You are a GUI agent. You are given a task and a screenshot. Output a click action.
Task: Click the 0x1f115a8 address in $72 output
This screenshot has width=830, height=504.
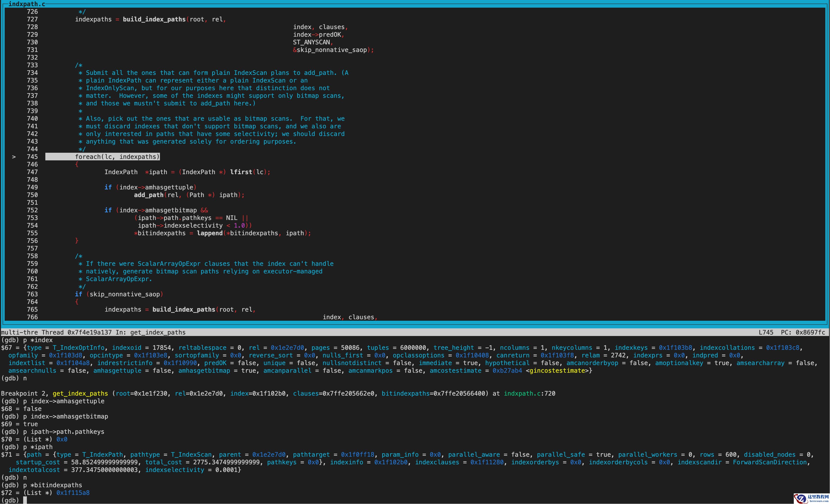click(x=73, y=493)
